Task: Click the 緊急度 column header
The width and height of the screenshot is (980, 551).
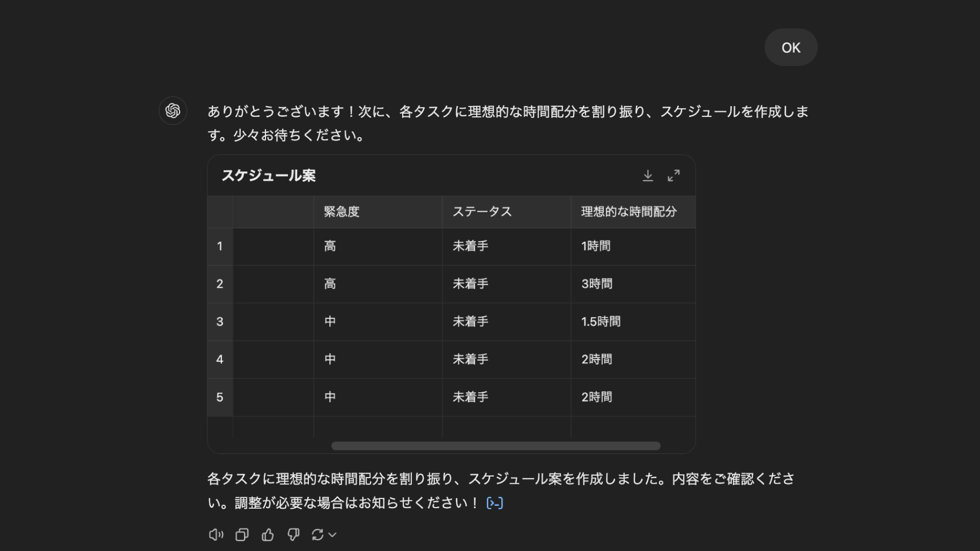Action: (x=342, y=212)
